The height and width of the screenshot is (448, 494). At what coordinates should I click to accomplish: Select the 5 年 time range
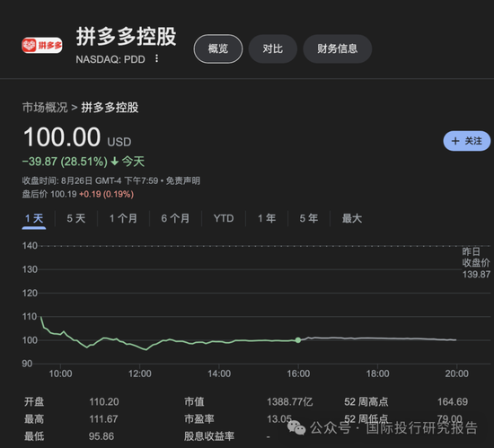[309, 218]
